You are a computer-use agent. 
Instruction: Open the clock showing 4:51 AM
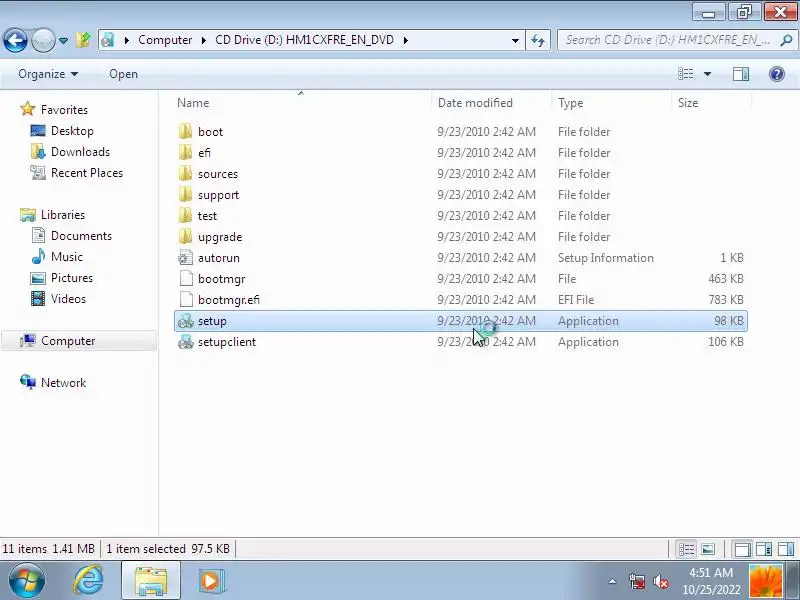click(x=711, y=581)
